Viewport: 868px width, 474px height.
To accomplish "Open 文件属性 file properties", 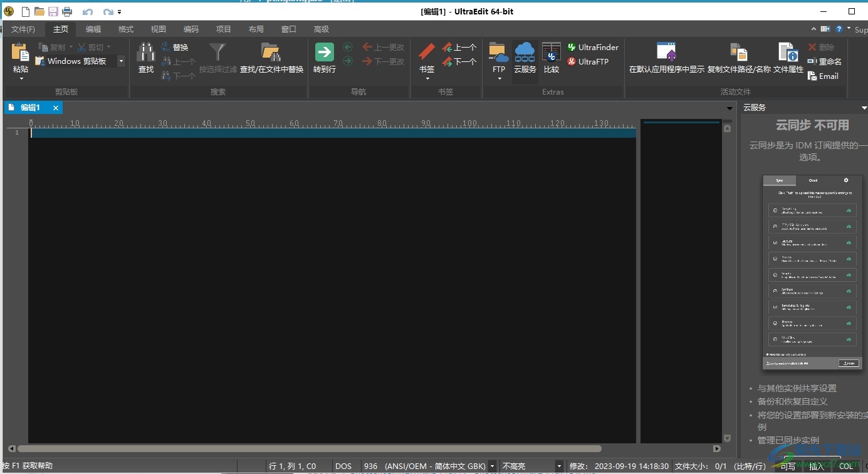I will (x=788, y=58).
